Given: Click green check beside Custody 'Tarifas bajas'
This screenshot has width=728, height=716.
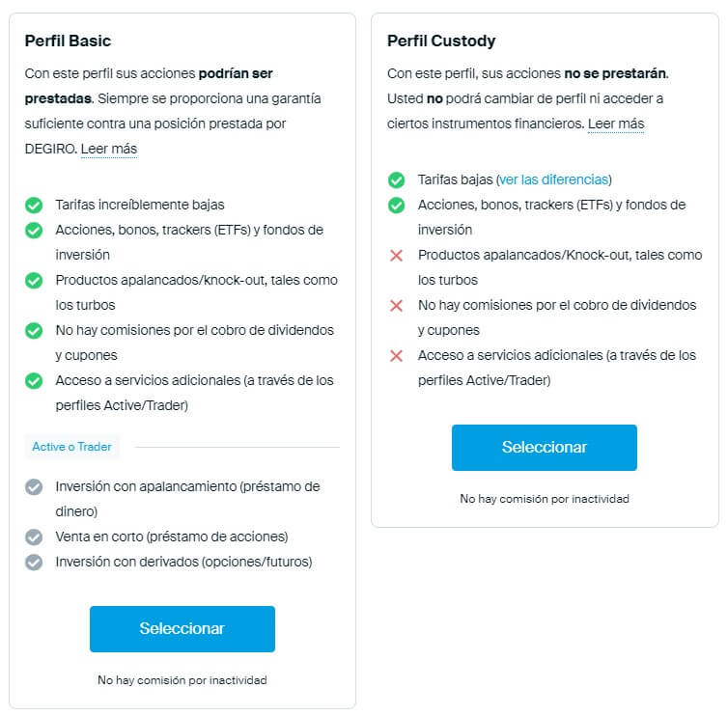Looking at the screenshot, I should (x=396, y=179).
